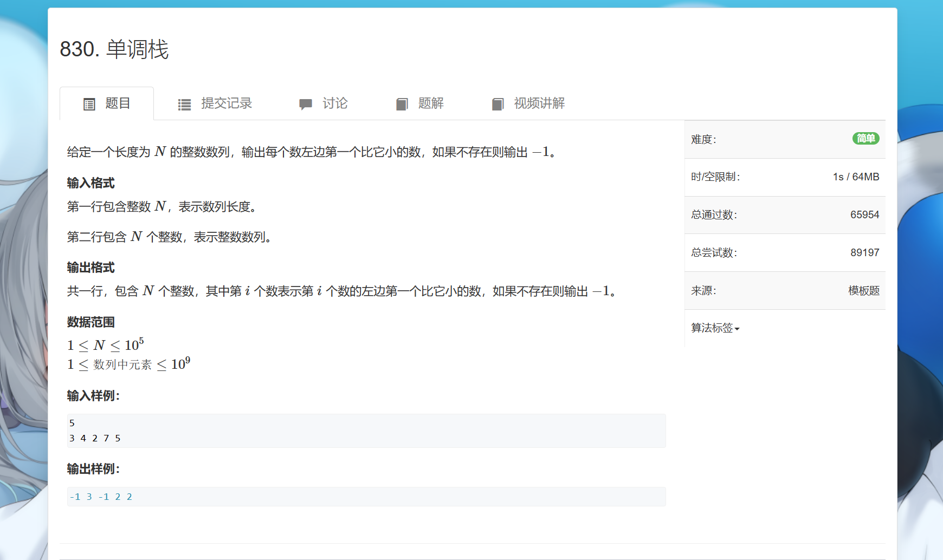
Task: Click the speech bubble icon beside 讨论
Action: (306, 104)
